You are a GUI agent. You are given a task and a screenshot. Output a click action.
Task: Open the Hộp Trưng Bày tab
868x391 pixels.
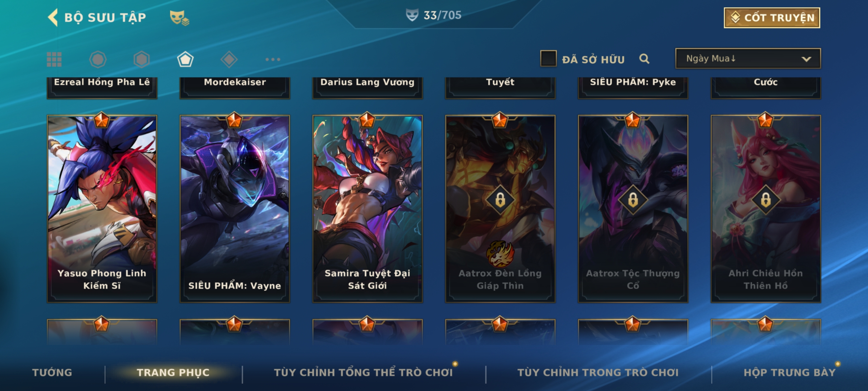pyautogui.click(x=790, y=373)
